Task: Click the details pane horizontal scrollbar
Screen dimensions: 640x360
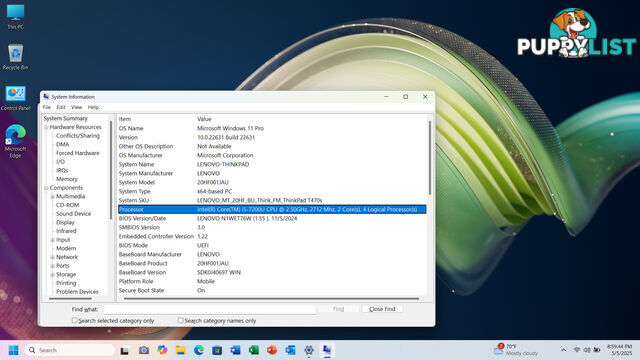Action: point(271,299)
